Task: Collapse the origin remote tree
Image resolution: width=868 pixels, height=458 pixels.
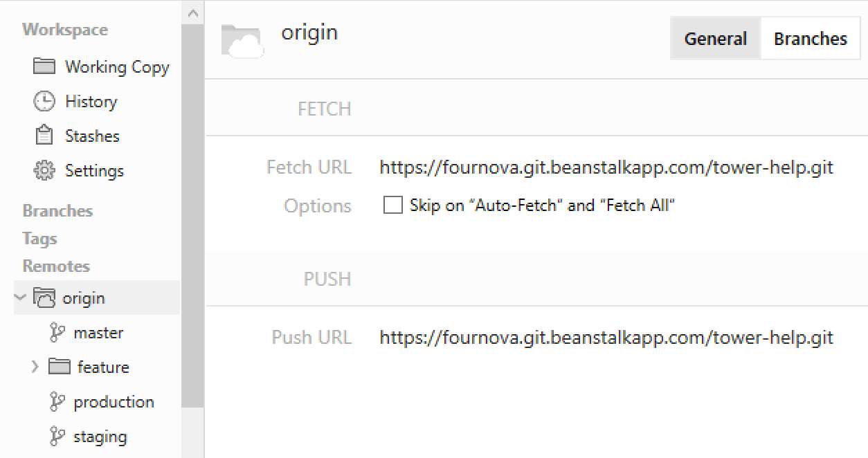Action: pos(20,297)
